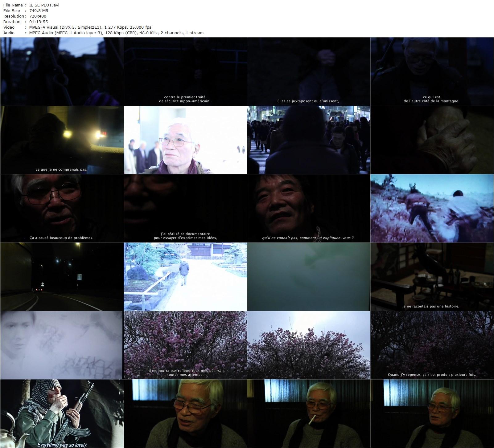Click the blossoming tree against bright sky frame

[309, 345]
